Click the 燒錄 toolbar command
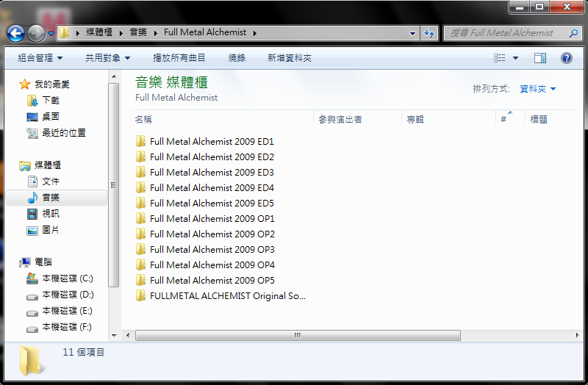Image resolution: width=588 pixels, height=385 pixels. [237, 58]
